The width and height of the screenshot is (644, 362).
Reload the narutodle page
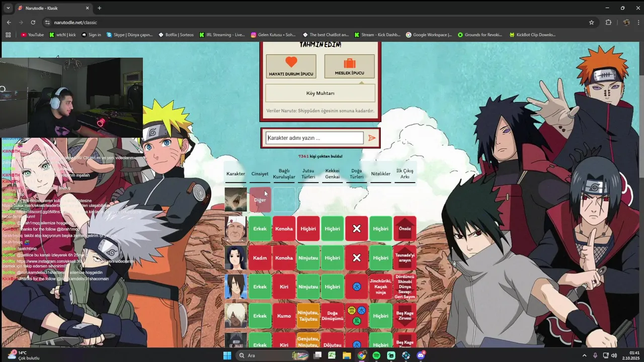tap(33, 22)
